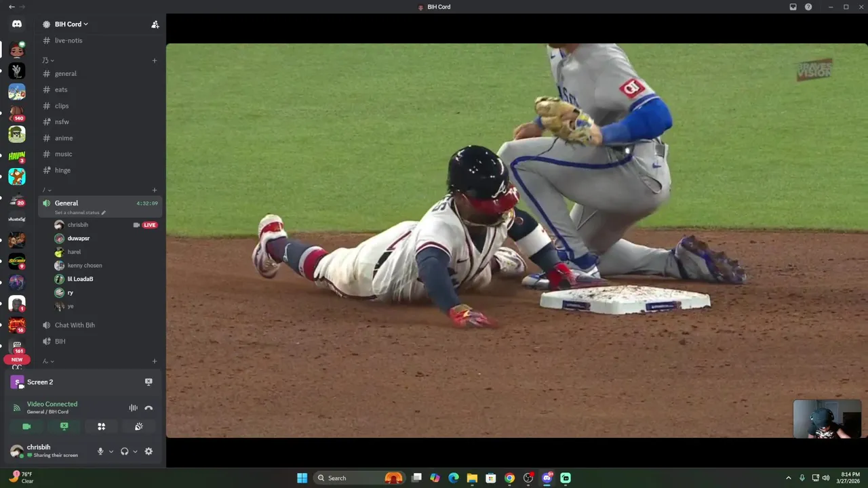Image resolution: width=868 pixels, height=488 pixels.
Task: Collapse the voice channel category above General
Action: [47, 190]
